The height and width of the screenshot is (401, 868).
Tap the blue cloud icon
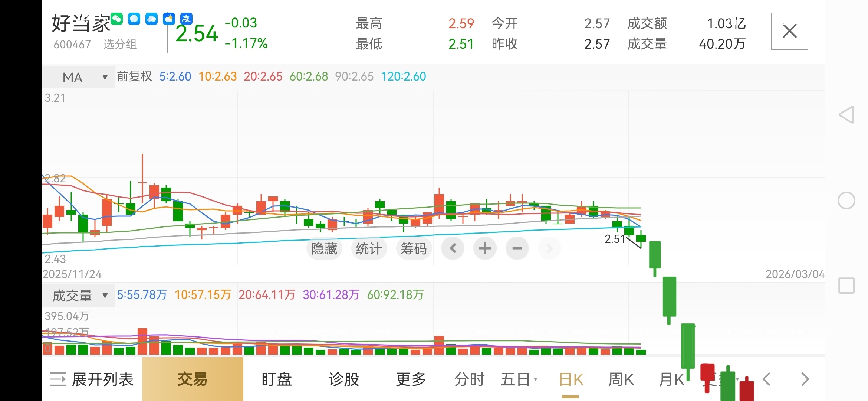[x=151, y=19]
